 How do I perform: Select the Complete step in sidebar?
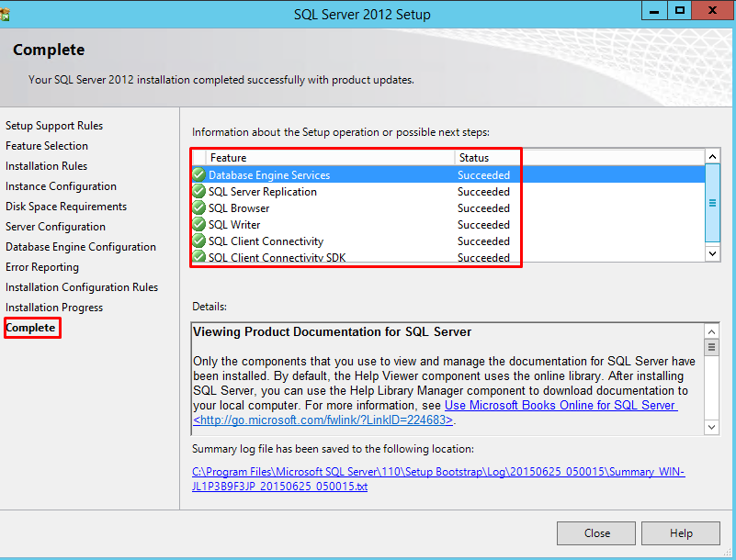pyautogui.click(x=30, y=328)
